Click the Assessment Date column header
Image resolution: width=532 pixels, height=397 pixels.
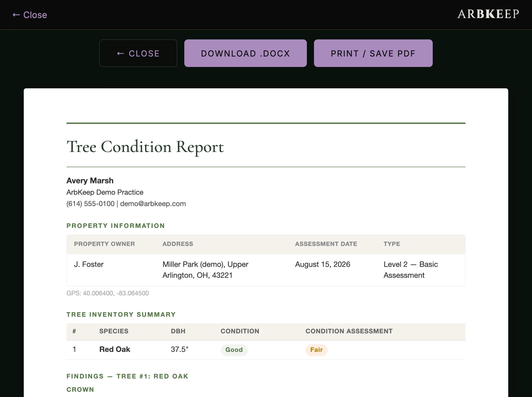click(326, 244)
